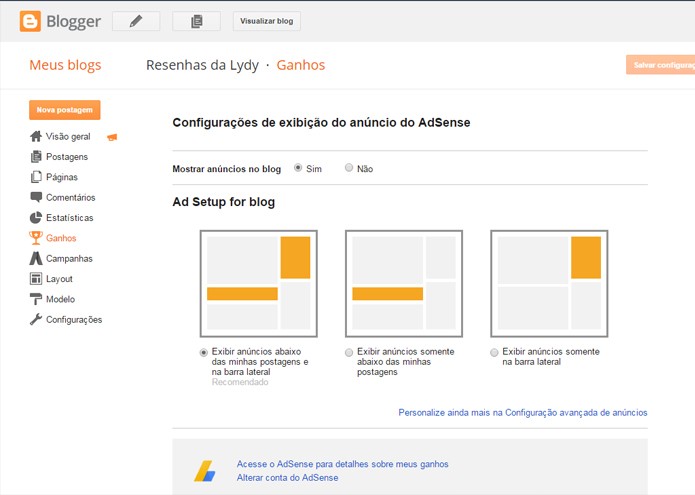This screenshot has width=695, height=495.
Task: Open Configurações section
Action: 74,320
